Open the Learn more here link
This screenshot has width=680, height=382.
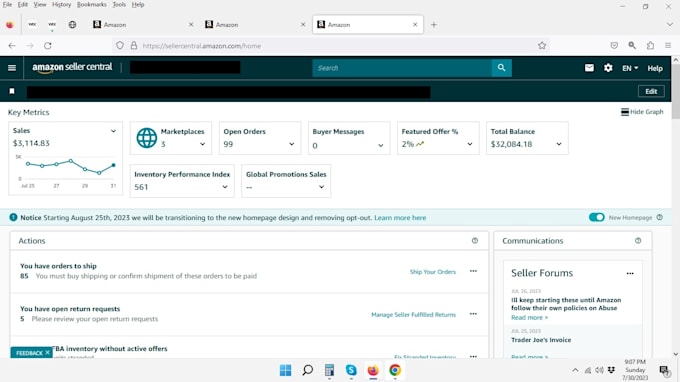(400, 218)
